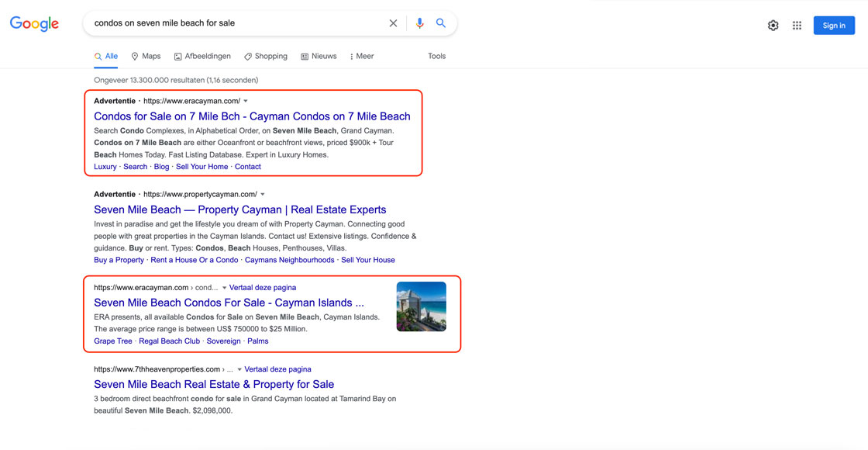Click the 'Ongeveer 13.300.000 resultaten' stats text
Image resolution: width=868 pixels, height=450 pixels.
click(176, 81)
